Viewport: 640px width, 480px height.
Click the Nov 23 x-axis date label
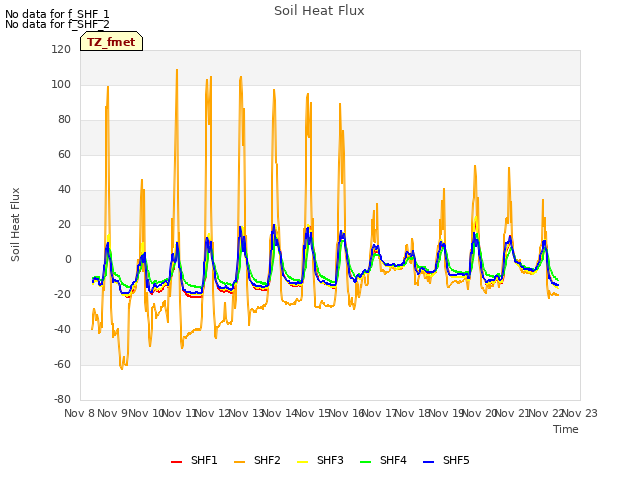point(580,413)
